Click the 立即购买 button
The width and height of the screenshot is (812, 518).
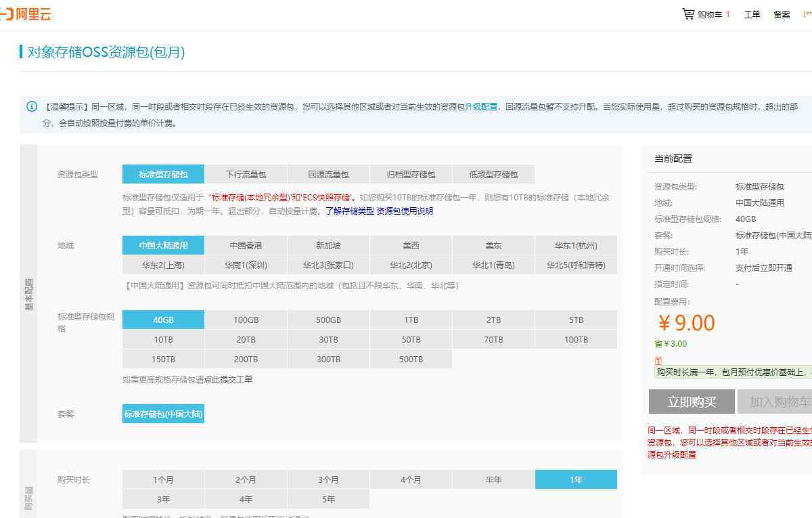pos(692,402)
